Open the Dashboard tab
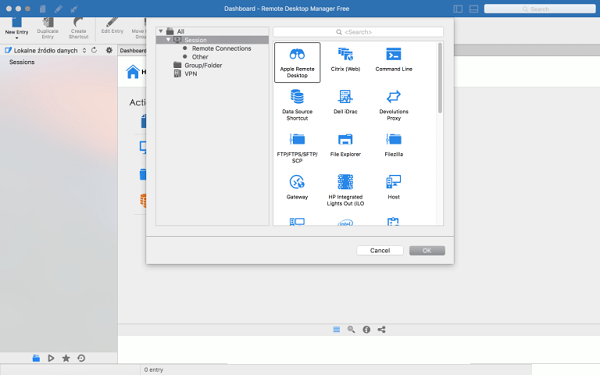Screen dimensions: 600x375 [132, 50]
